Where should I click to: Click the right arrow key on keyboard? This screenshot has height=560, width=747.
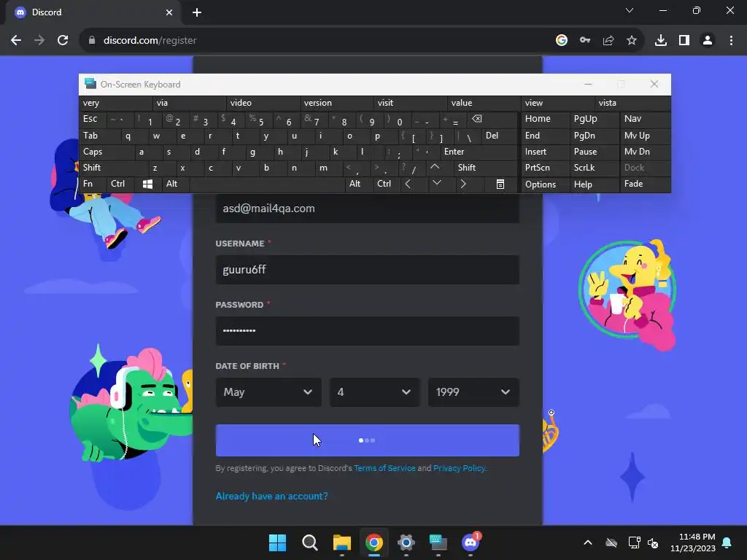tap(463, 184)
